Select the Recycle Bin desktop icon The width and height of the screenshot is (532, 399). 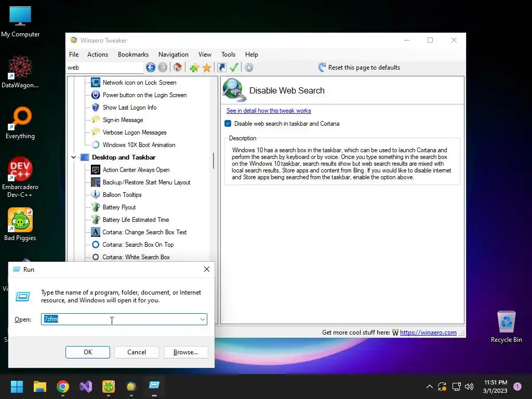[x=506, y=327]
